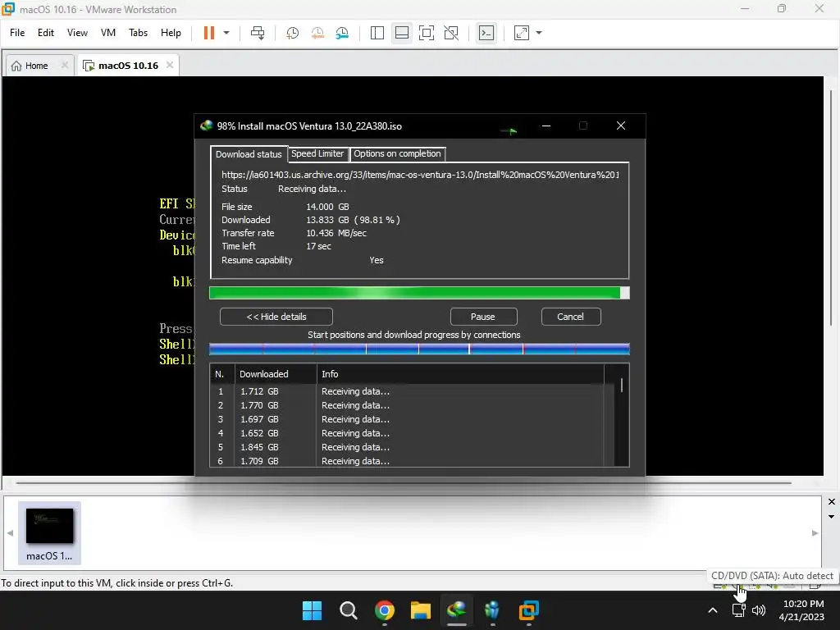
Task: Click the macOS 1... VM thumbnail
Action: pyautogui.click(x=49, y=533)
